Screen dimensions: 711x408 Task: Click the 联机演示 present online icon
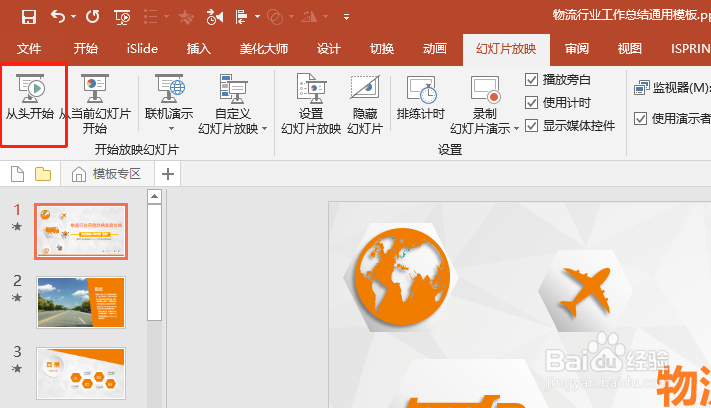(x=169, y=88)
